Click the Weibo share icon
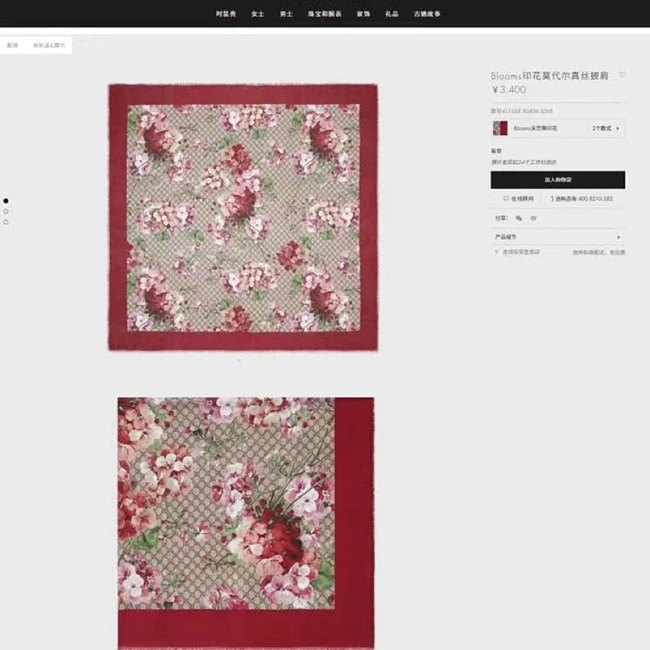 coord(533,217)
